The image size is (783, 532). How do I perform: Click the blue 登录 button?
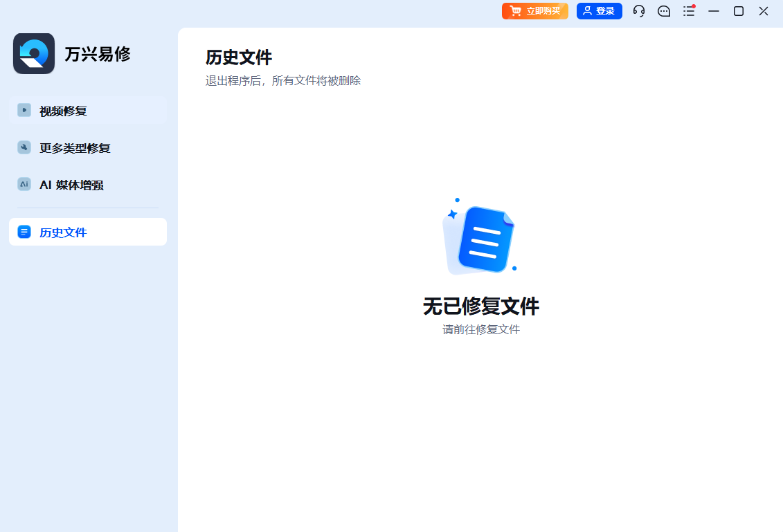click(x=600, y=11)
